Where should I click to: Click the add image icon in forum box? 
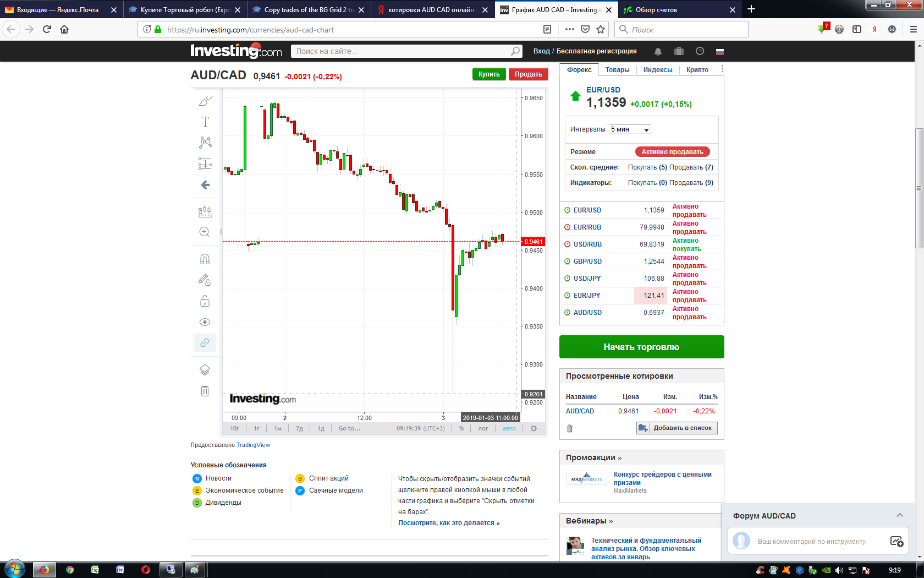897,541
